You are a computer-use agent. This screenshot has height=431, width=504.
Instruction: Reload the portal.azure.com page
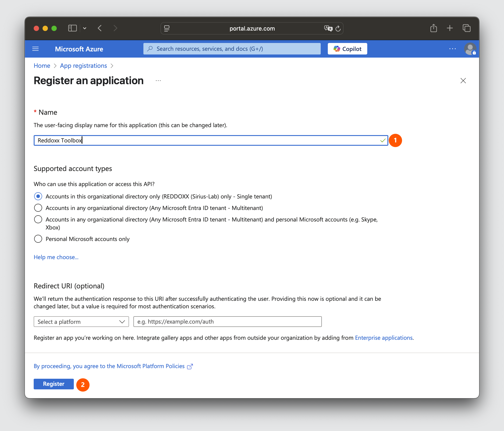[338, 28]
